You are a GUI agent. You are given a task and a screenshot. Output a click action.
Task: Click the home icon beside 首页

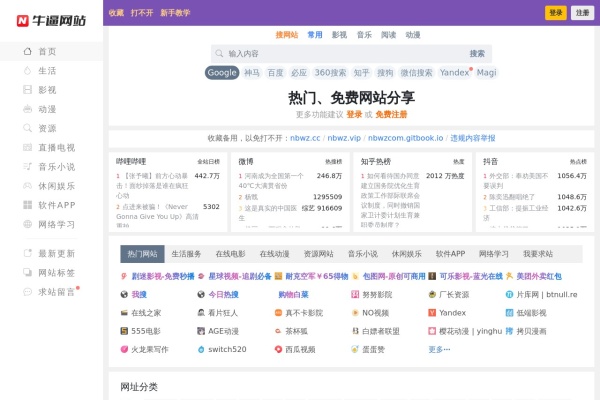26,51
